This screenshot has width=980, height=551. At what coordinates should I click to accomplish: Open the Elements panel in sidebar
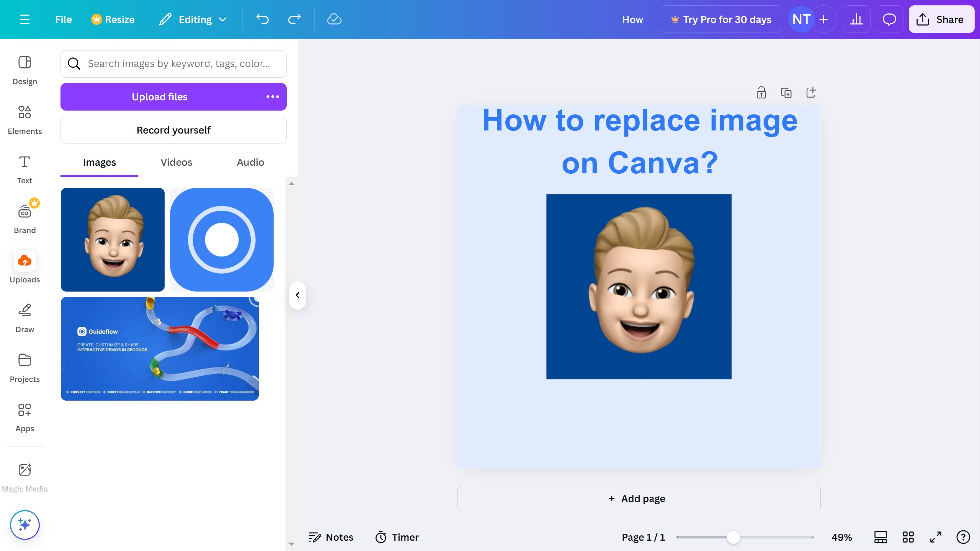tap(24, 120)
